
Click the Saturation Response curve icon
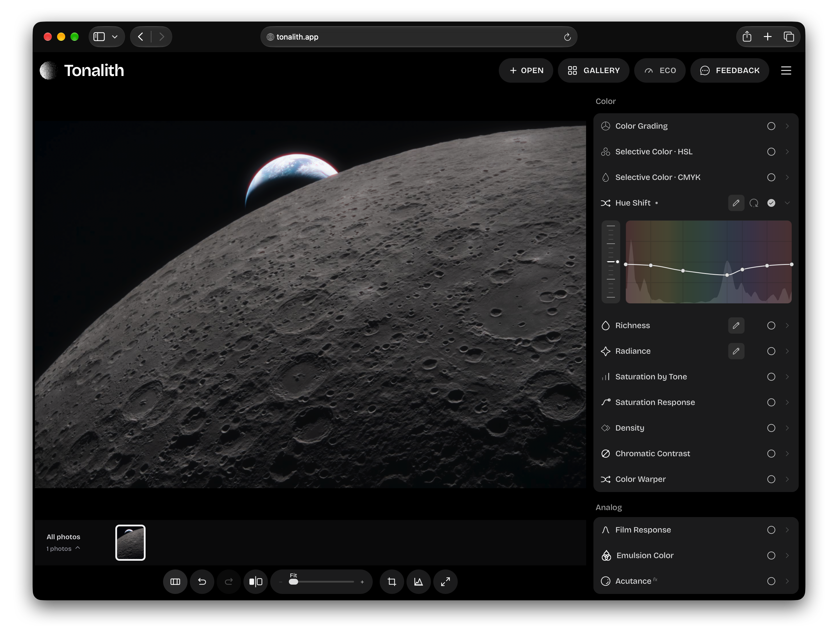coord(605,402)
